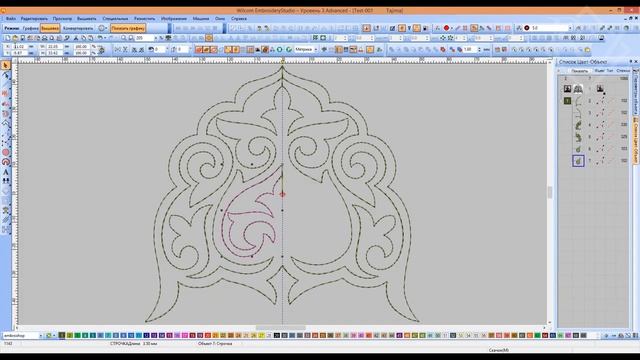The image size is (640, 360).
Task: Open the Окно menu
Action: 220,19
